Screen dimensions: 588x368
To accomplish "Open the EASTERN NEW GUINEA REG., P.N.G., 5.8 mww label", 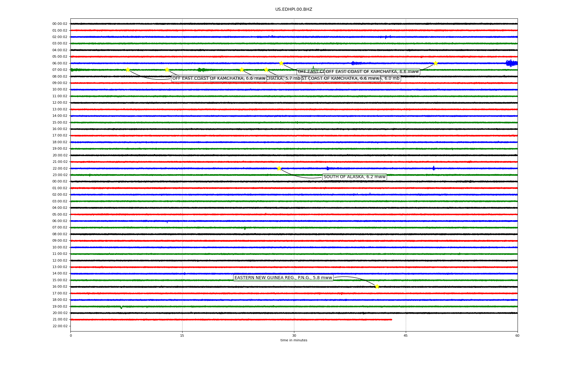I will (283, 278).
